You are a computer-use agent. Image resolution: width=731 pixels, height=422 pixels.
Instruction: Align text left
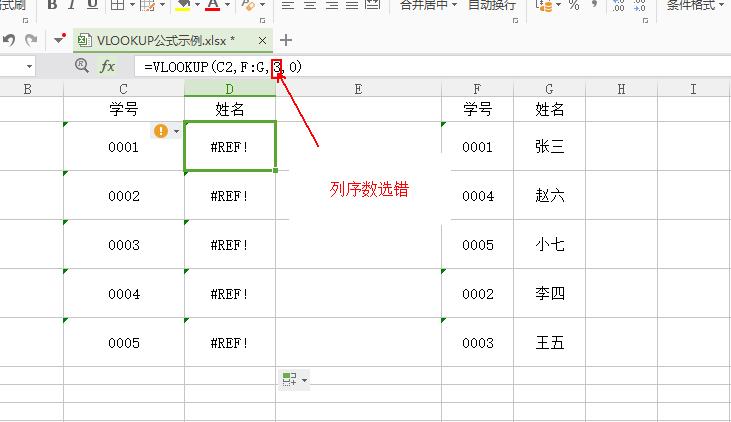tap(288, 5)
